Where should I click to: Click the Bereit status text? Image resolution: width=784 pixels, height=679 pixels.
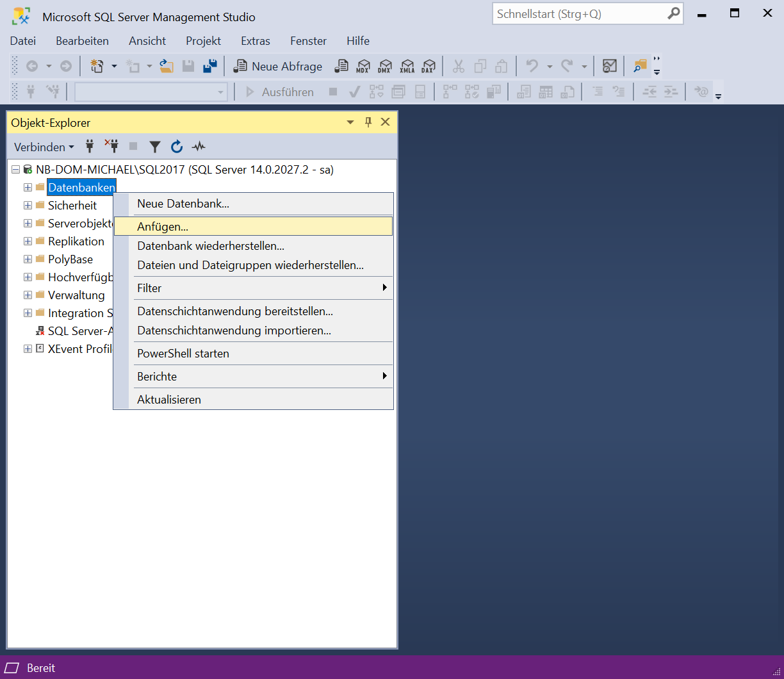[41, 668]
